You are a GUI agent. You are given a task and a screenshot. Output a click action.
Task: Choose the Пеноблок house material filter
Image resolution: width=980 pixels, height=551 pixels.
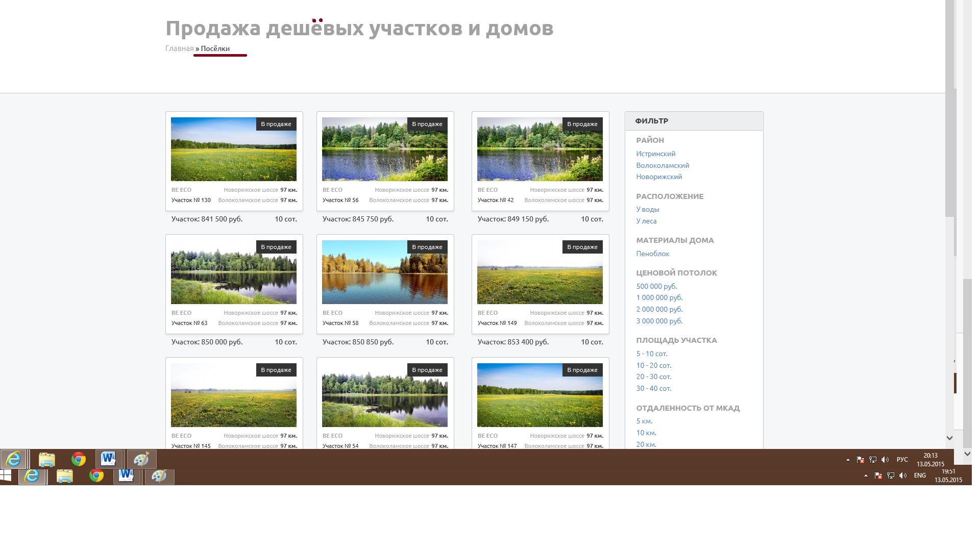652,254
